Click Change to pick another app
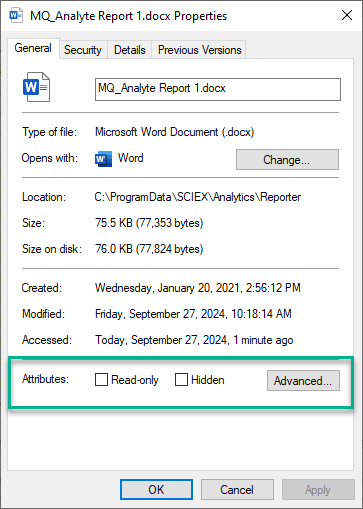 click(287, 160)
